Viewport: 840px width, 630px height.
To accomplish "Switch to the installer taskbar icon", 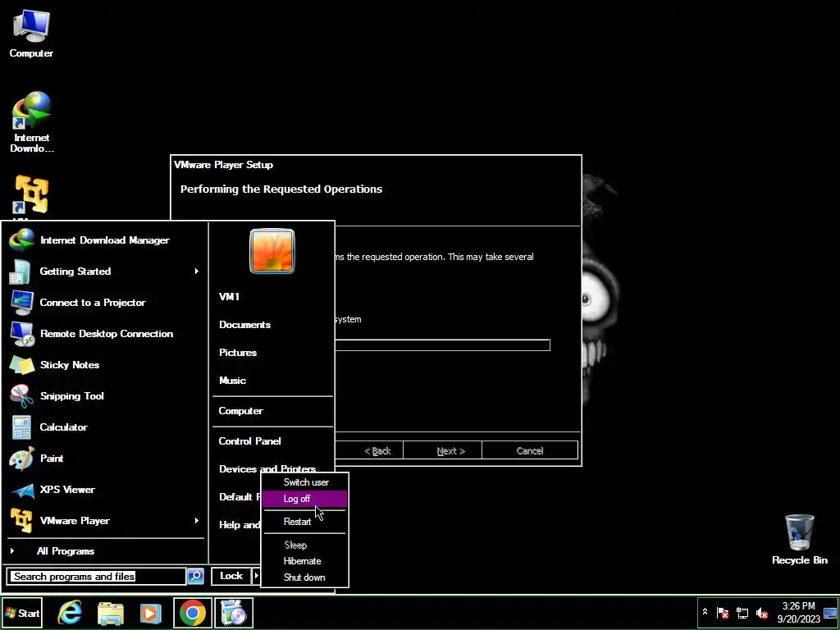I will pyautogui.click(x=234, y=612).
